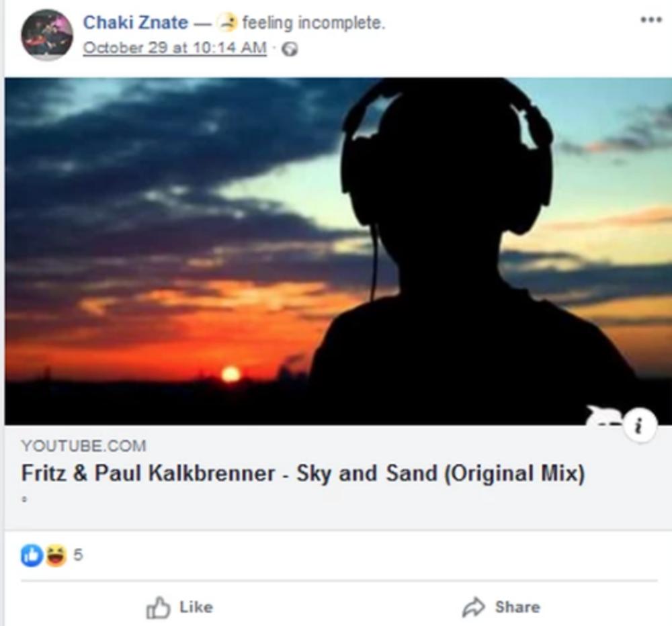Play the Sky and Sand video thumbnail

click(338, 251)
